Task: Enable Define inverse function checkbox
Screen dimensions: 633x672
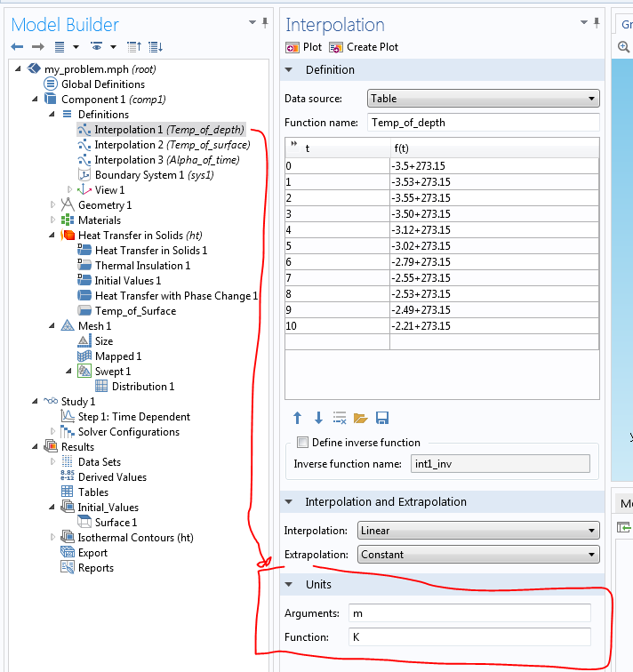Action: point(303,443)
